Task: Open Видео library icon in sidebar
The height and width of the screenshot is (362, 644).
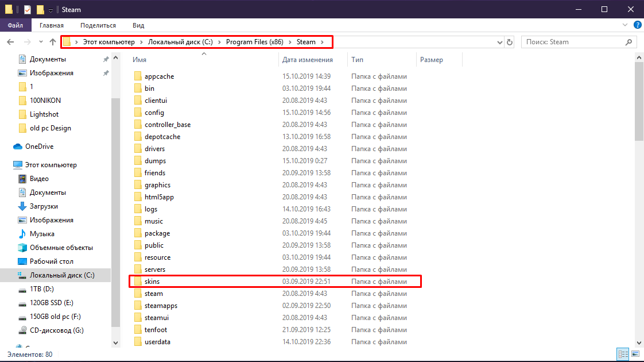Action: [x=22, y=179]
